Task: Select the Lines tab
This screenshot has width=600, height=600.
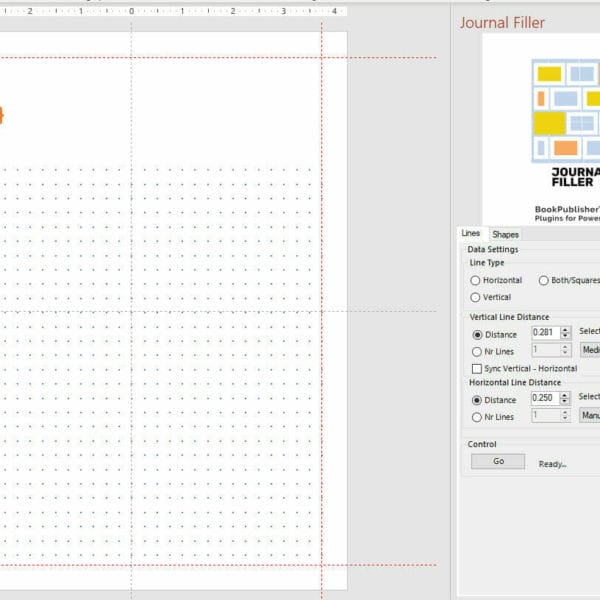Action: click(470, 234)
